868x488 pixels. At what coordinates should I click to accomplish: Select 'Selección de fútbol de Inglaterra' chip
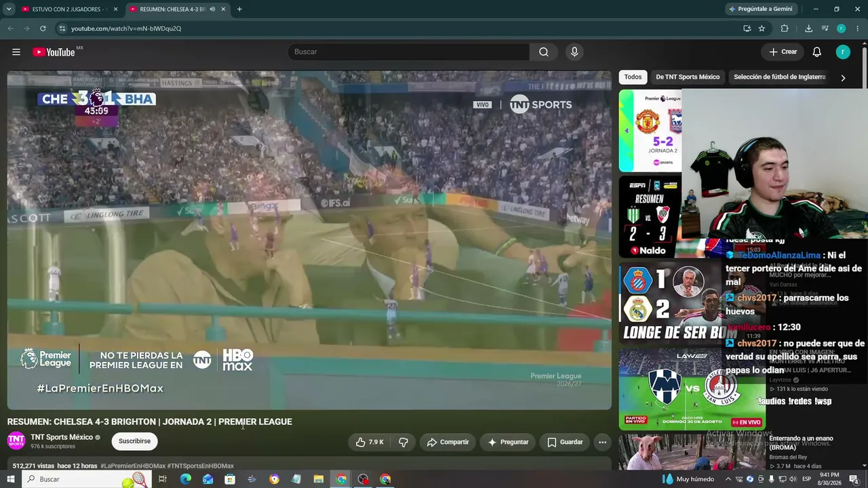coord(780,77)
